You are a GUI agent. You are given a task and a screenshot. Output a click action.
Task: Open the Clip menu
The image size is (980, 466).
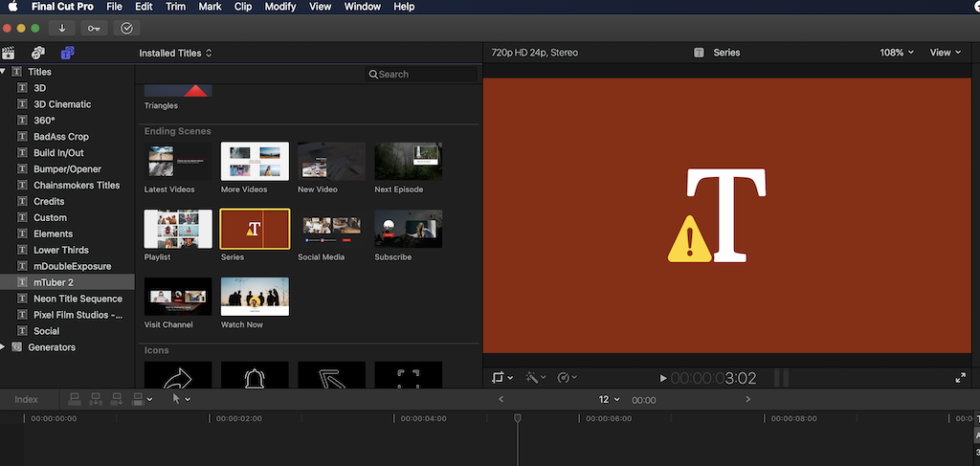(243, 7)
